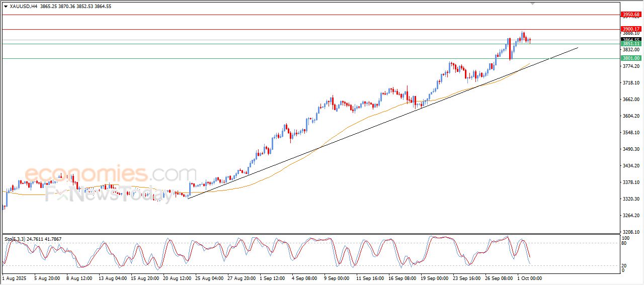This screenshot has width=644, height=285.
Task: Select the red 3950.68 price label
Action: pyautogui.click(x=631, y=15)
